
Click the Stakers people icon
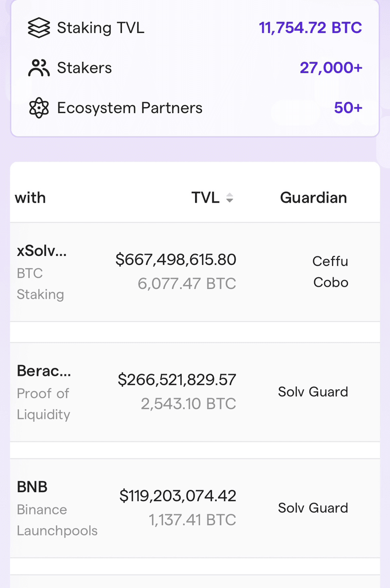[x=39, y=68]
